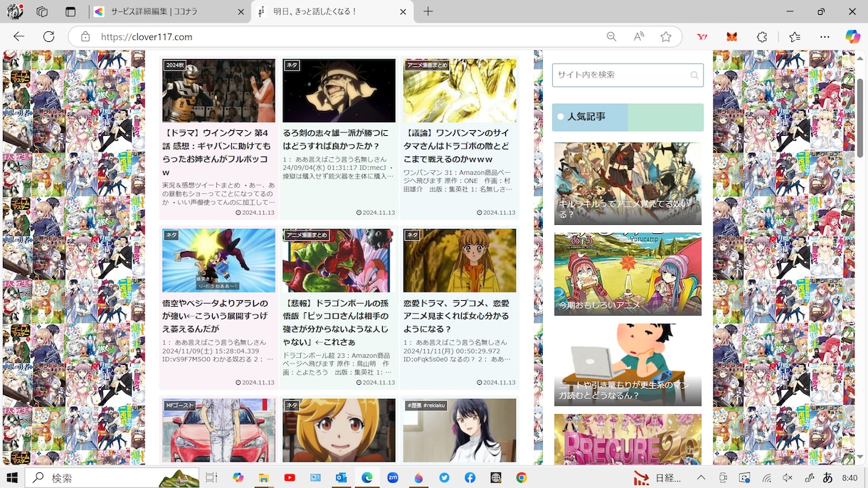868x488 pixels.
Task: Close the 明日、きっと話したくなる！ tab
Action: coord(403,12)
